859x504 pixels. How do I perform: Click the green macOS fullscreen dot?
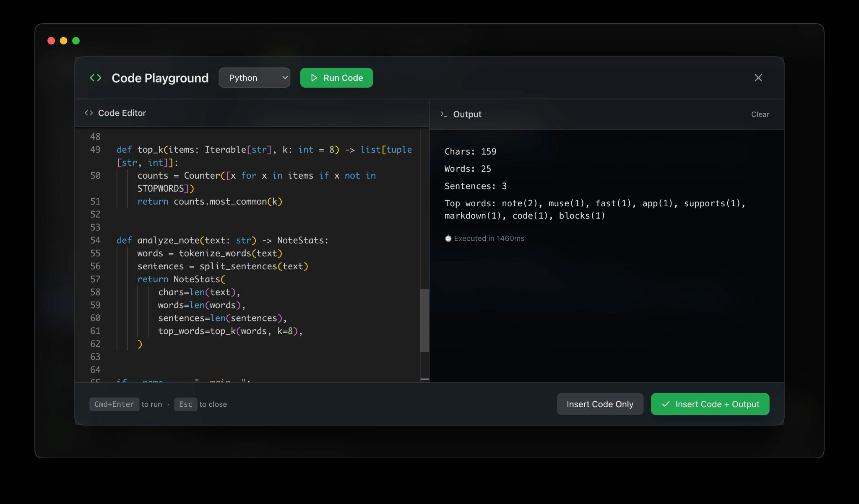click(76, 41)
